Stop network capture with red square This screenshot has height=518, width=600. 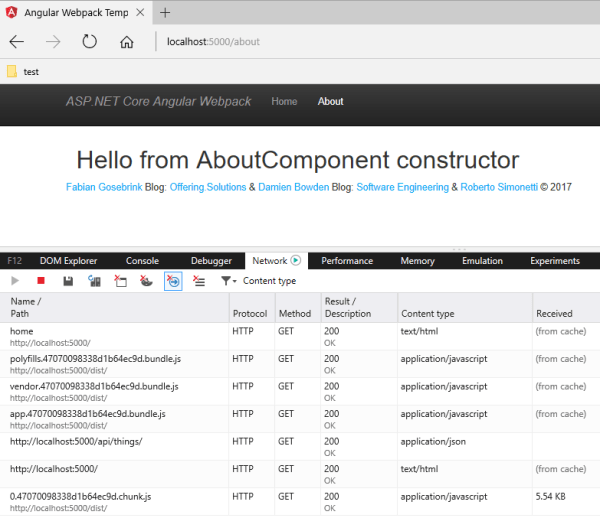pos(41,281)
